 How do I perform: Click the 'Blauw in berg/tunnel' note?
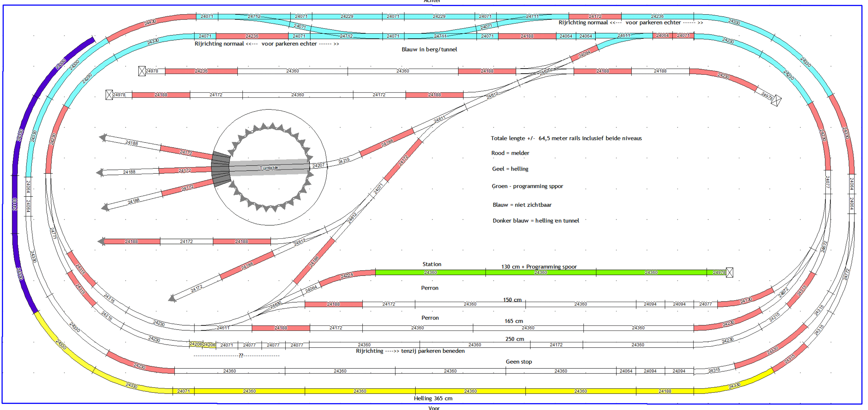429,49
